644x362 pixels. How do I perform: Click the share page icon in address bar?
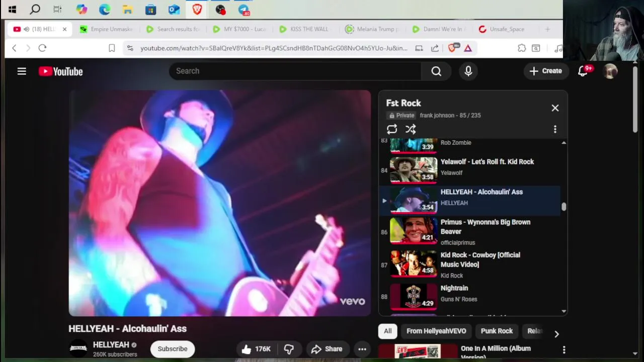tap(435, 48)
